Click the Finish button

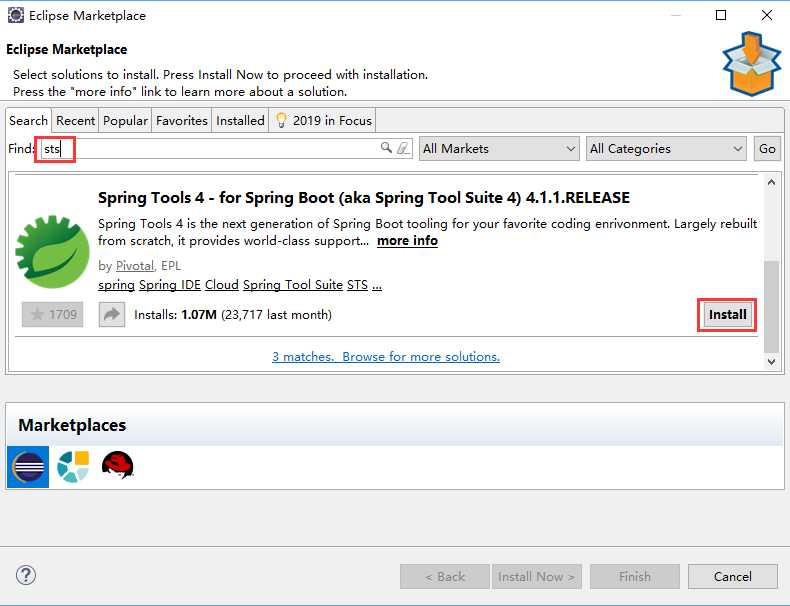[635, 576]
